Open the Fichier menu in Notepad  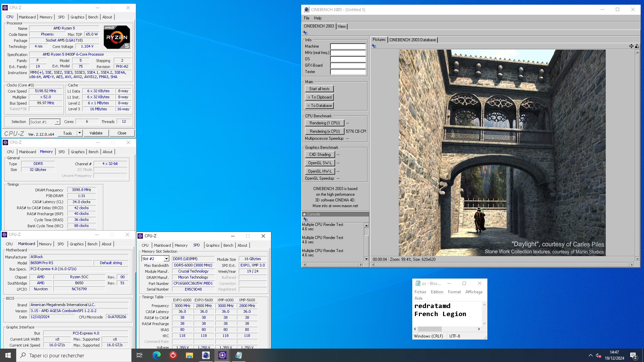click(420, 292)
